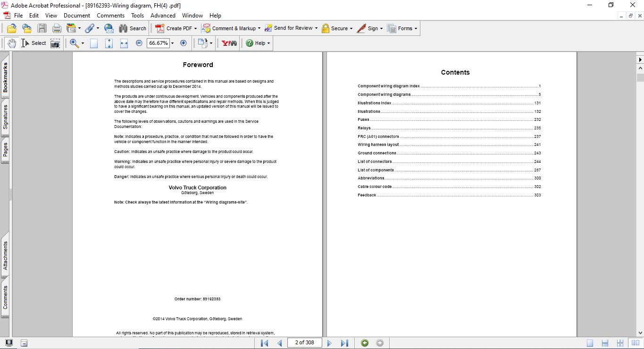644x349 pixels.
Task: Toggle continuous page layout in status bar
Action: coord(605,343)
